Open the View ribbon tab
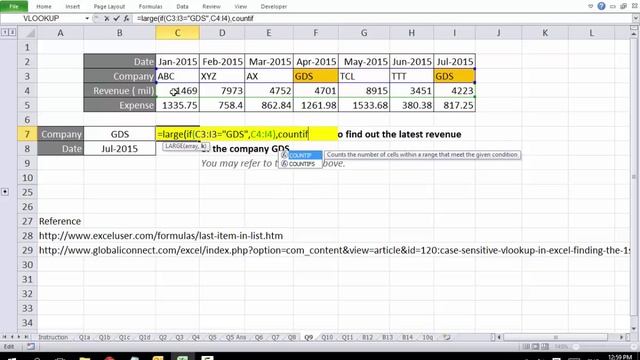Viewport: 640px width, 360px height. click(240, 7)
